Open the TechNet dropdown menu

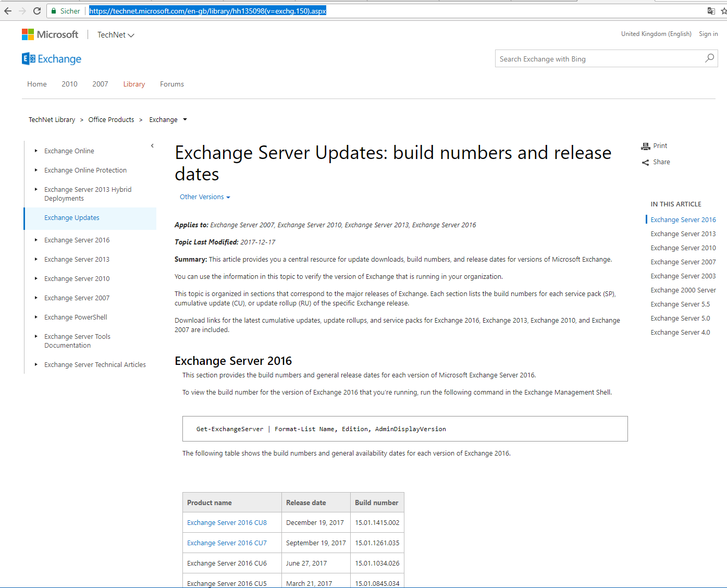click(x=116, y=35)
